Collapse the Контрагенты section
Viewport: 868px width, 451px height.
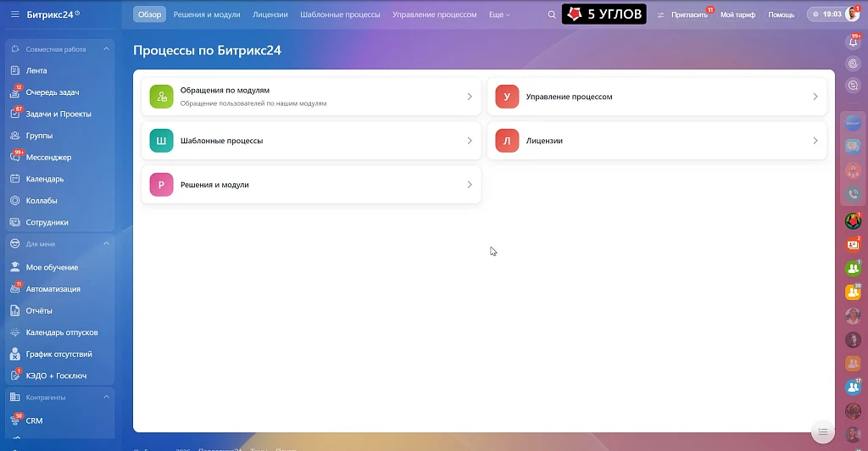point(106,397)
